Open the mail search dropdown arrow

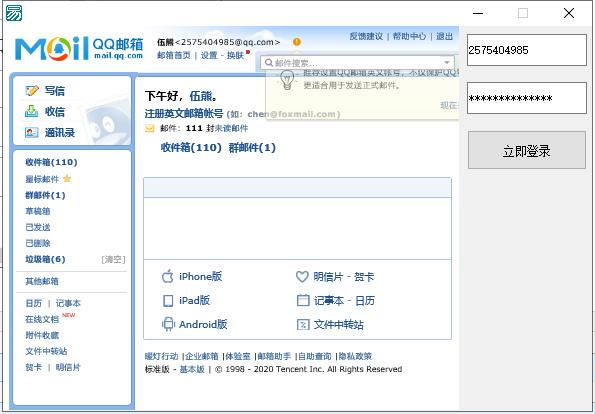[447, 62]
